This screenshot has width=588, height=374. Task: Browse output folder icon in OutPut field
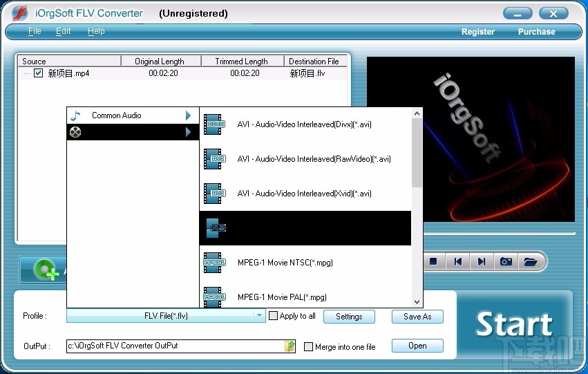coord(290,346)
